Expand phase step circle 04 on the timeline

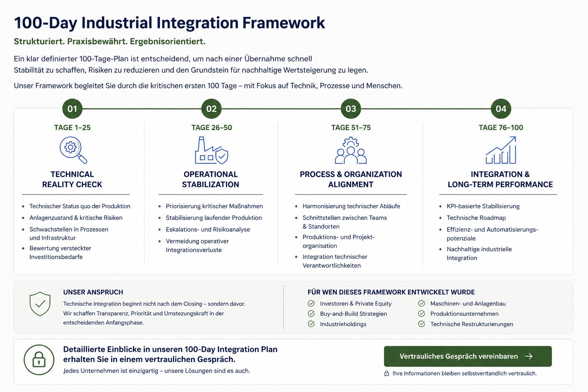click(x=501, y=109)
